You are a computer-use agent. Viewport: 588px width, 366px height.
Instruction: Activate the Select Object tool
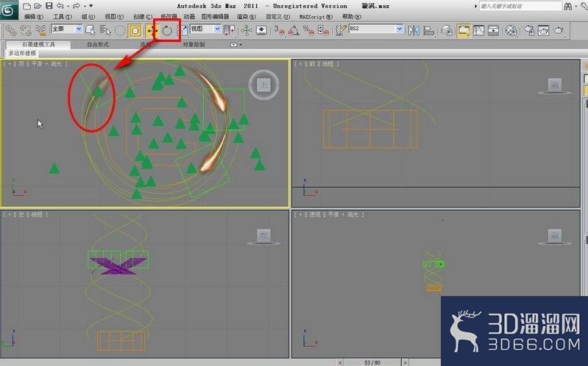[90, 30]
